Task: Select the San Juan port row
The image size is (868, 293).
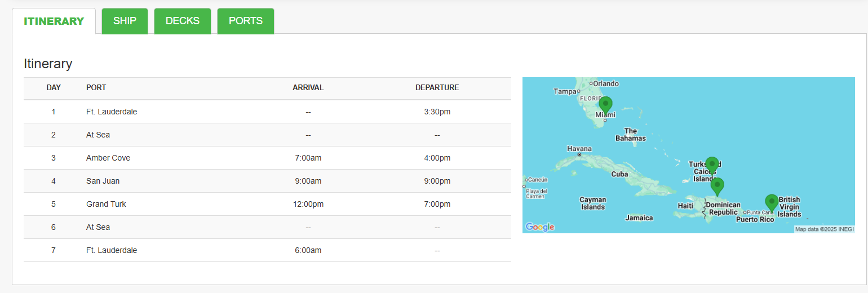Action: (103, 181)
